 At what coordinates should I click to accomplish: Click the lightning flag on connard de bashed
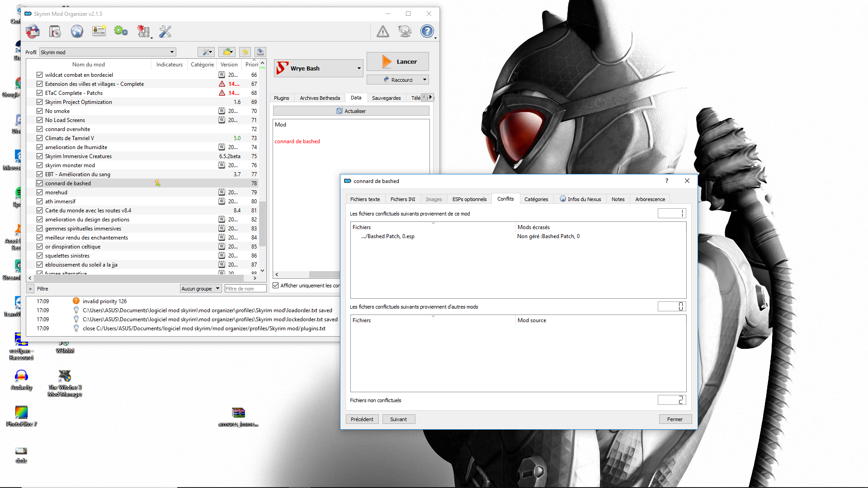click(x=157, y=183)
